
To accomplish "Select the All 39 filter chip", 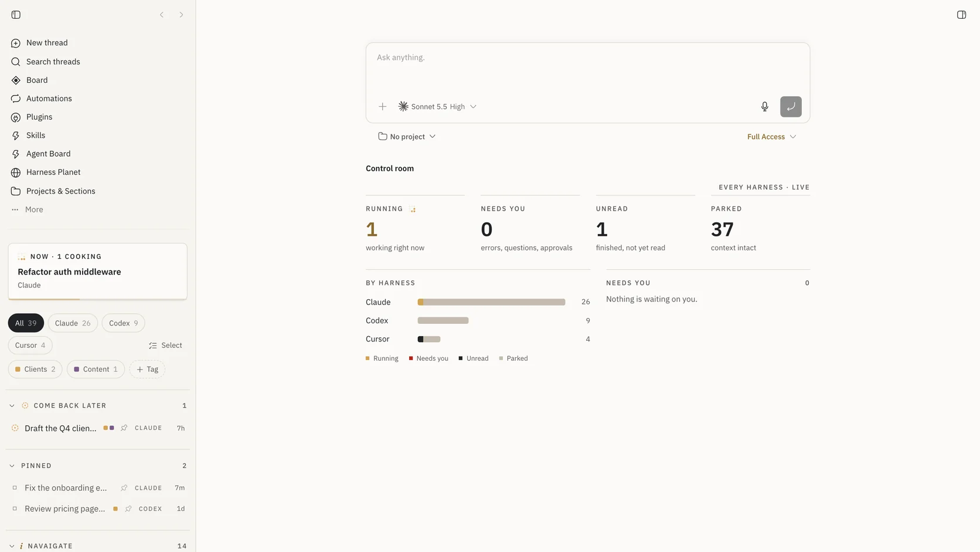I will [x=26, y=323].
